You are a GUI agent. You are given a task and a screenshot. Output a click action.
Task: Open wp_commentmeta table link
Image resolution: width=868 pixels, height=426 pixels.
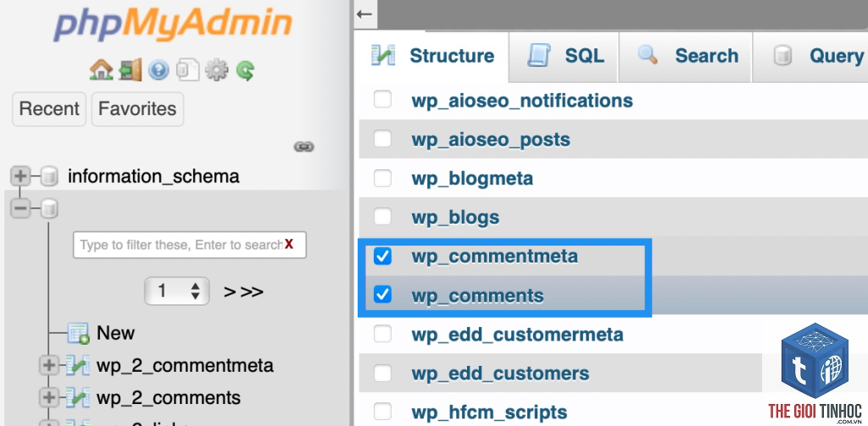click(494, 256)
